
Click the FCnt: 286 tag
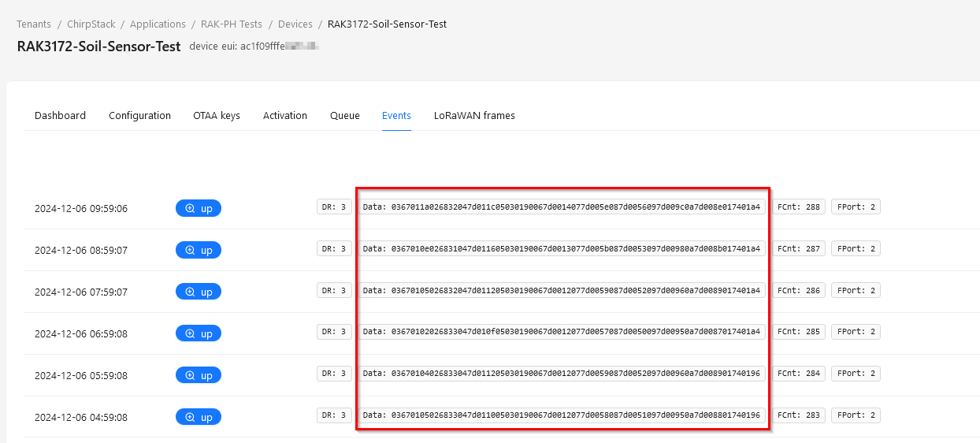pyautogui.click(x=799, y=291)
